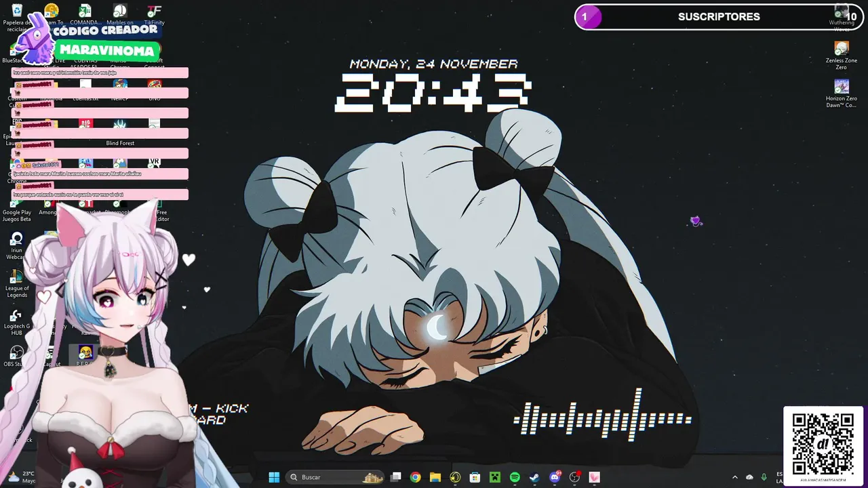Open File Explorer from the taskbar
868x488 pixels.
pos(435,477)
